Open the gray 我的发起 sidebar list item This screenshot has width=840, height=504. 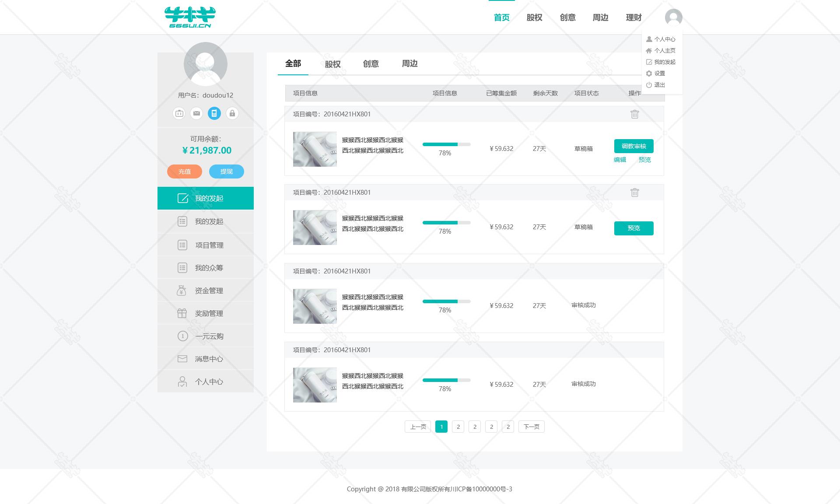pos(206,221)
